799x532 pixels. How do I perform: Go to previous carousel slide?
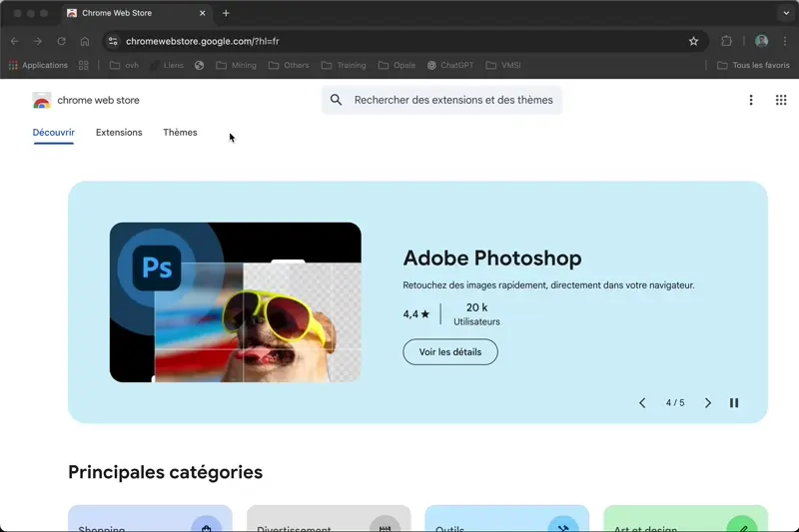[x=642, y=402]
